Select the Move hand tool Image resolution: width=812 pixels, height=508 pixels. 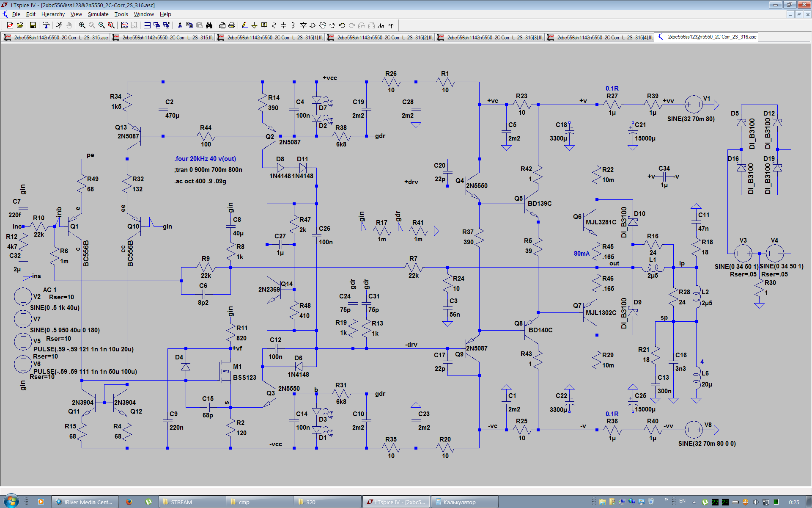[323, 25]
